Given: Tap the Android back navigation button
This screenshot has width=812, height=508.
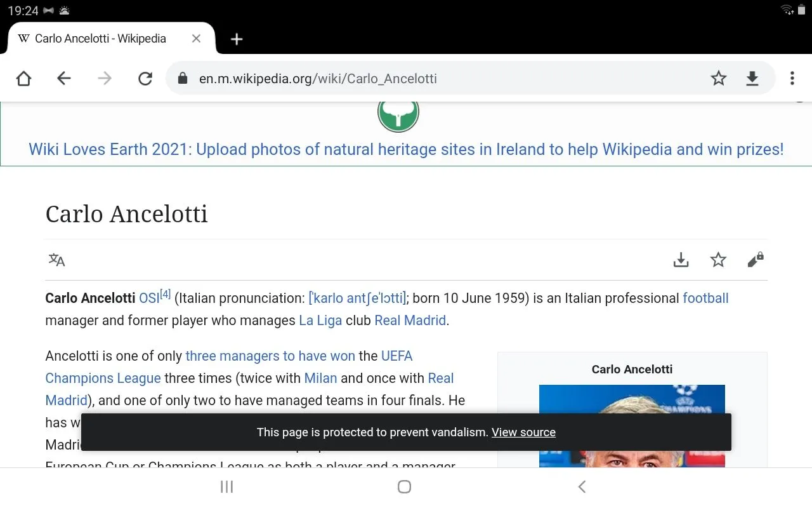Looking at the screenshot, I should pos(582,486).
